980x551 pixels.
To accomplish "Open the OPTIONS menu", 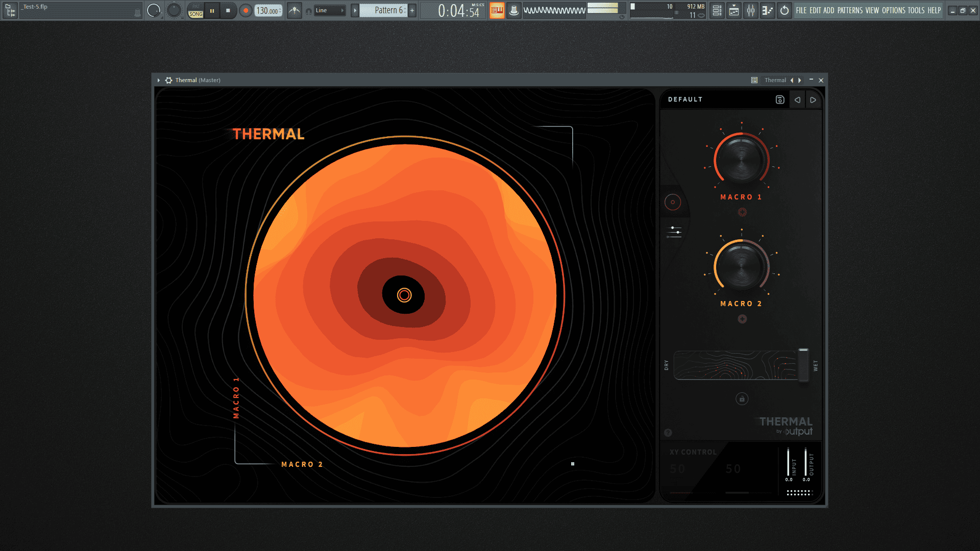I will pos(893,10).
